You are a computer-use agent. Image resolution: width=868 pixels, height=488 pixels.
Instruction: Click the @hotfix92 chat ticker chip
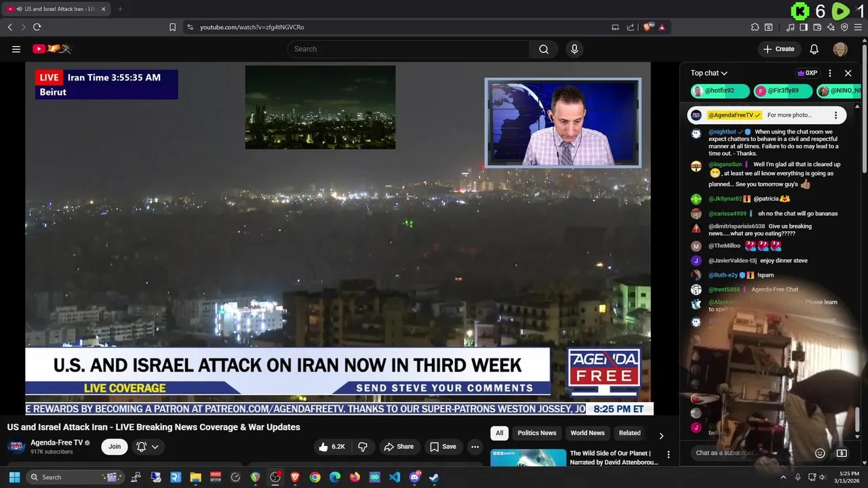[x=720, y=91]
